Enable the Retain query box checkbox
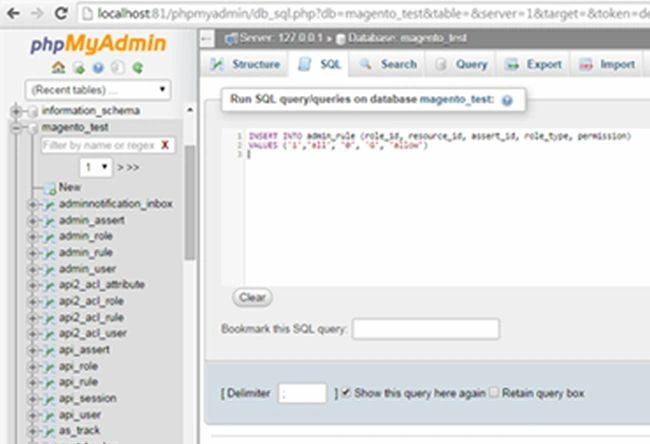The width and height of the screenshot is (650, 444). coord(494,392)
